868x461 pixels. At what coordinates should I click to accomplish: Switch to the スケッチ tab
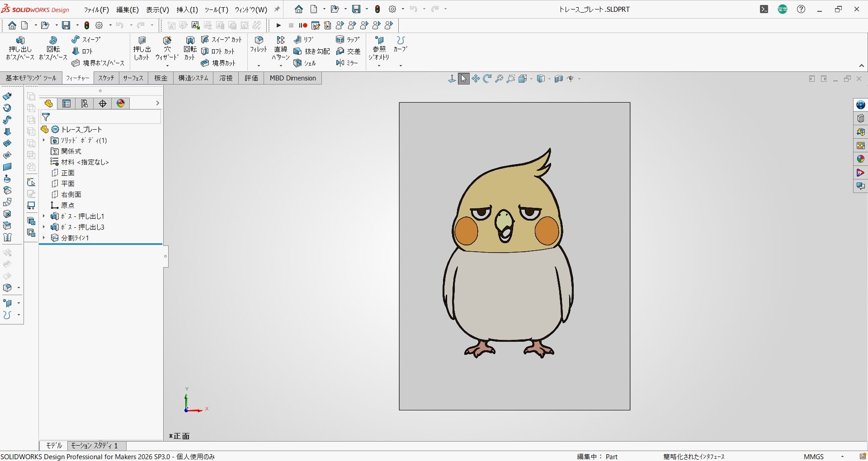(106, 78)
